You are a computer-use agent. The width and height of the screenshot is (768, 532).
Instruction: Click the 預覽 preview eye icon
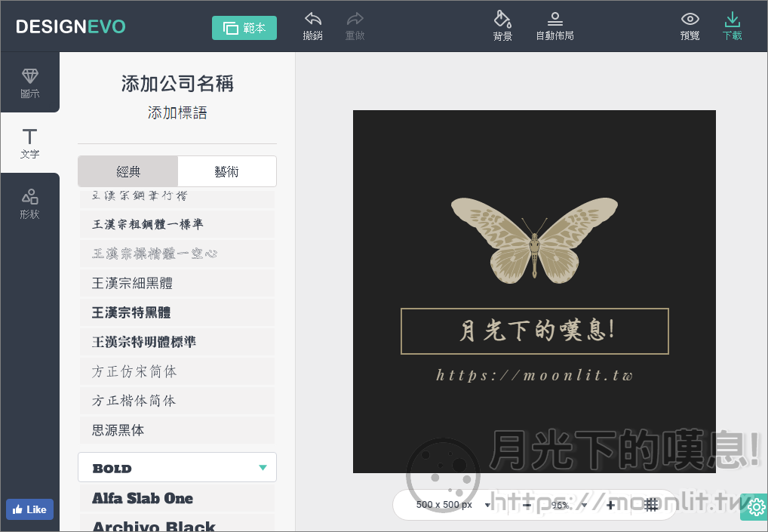(690, 26)
